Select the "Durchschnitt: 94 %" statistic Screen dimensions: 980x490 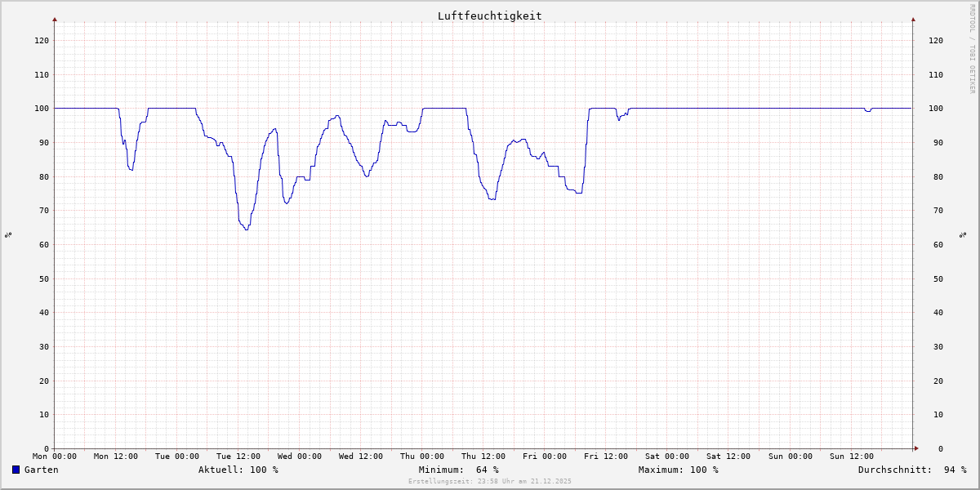coord(912,470)
